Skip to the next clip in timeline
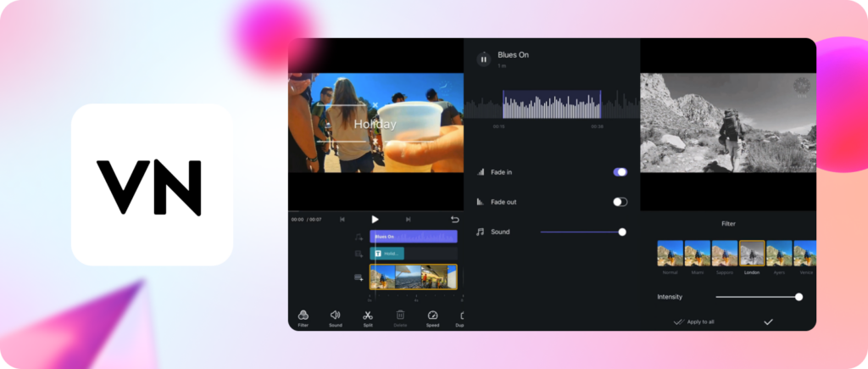This screenshot has width=868, height=369. coord(408,219)
